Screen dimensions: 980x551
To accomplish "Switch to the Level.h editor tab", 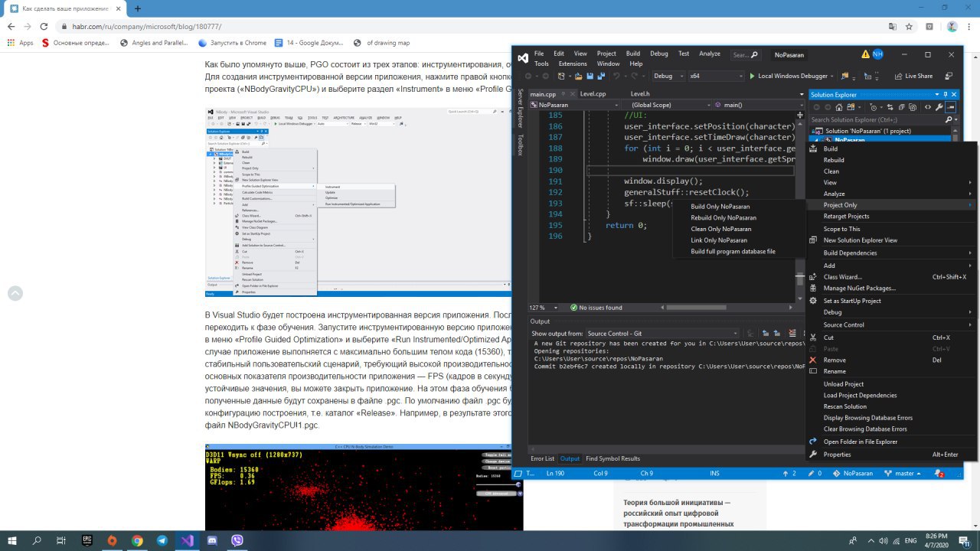I will [x=639, y=94].
